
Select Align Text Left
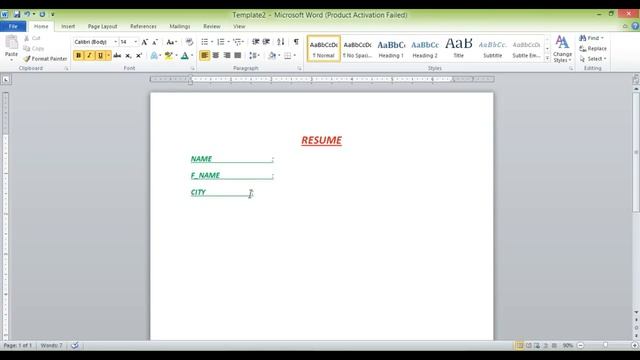pyautogui.click(x=204, y=56)
